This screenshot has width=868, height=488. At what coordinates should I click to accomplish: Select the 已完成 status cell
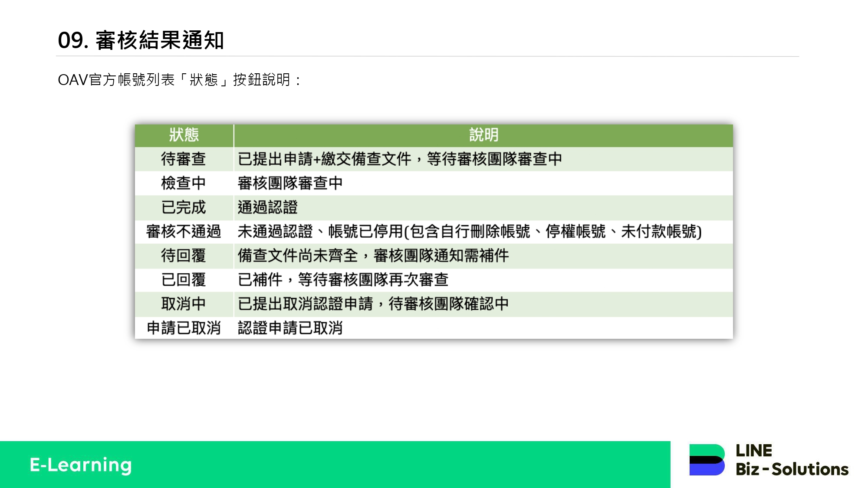(184, 207)
